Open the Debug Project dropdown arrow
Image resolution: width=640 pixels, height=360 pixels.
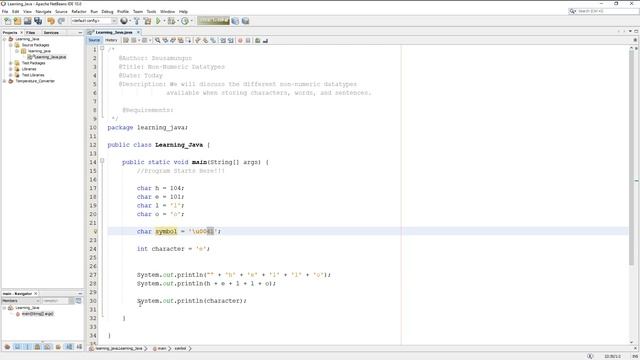(x=178, y=21)
